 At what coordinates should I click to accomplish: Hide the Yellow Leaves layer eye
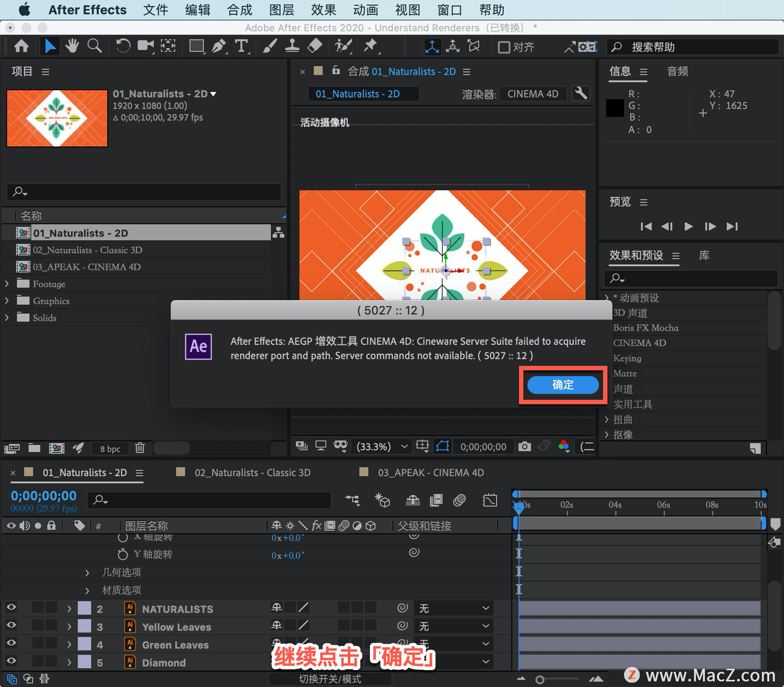pyautogui.click(x=11, y=624)
